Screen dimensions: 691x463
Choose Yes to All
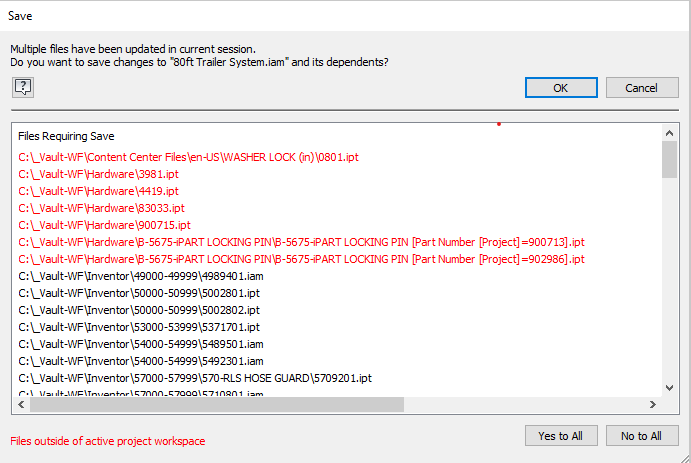point(560,436)
